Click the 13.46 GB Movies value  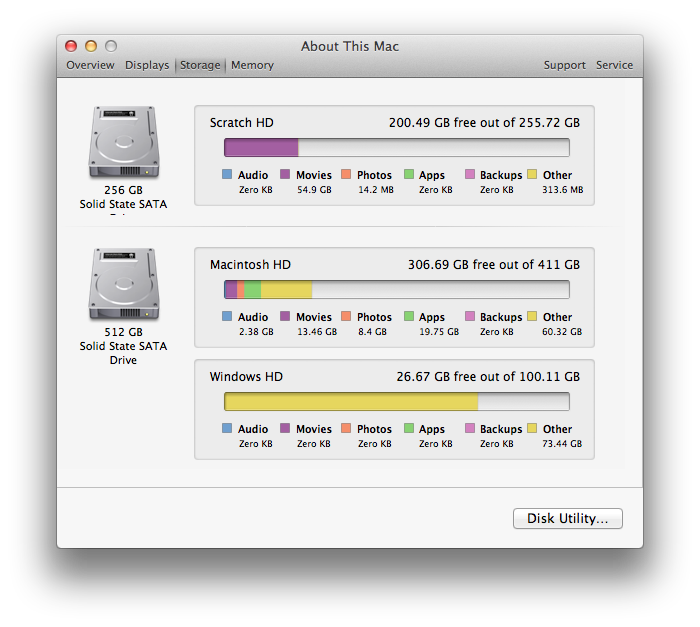317,332
